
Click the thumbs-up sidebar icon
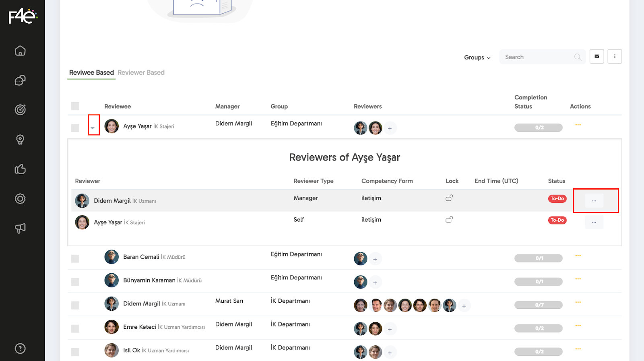(20, 169)
